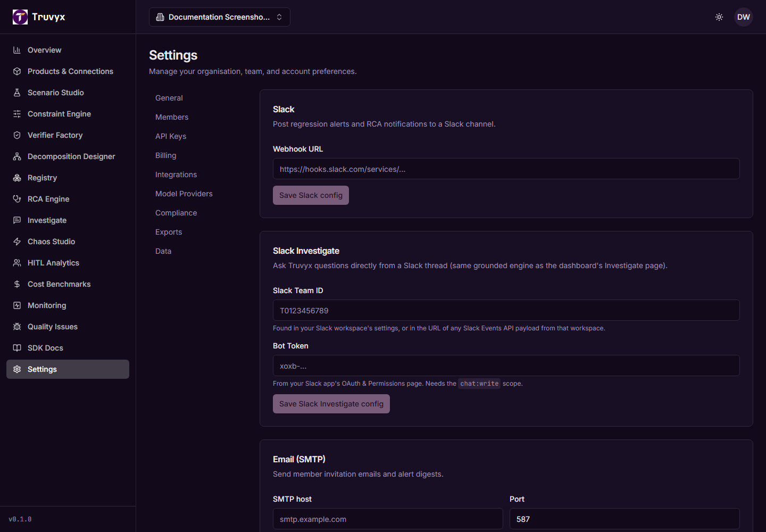Screen dimensions: 766x532
Task: Expand the Documentation Screensho... organisation chevron
Action: pyautogui.click(x=279, y=17)
